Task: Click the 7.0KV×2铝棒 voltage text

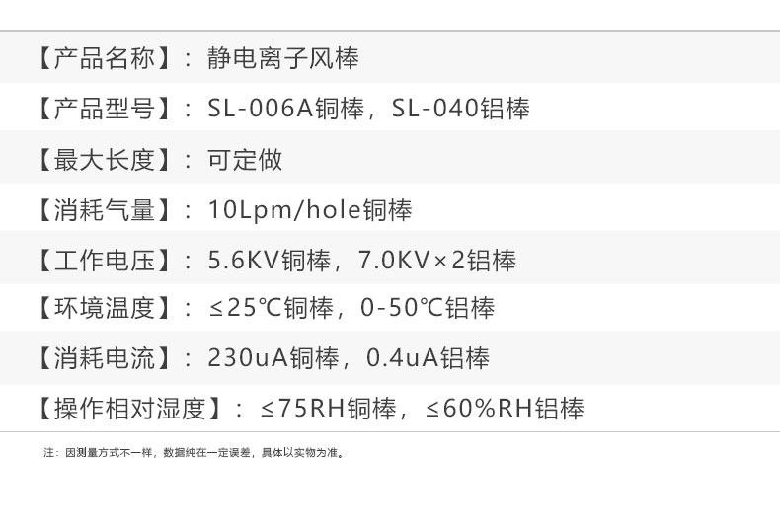Action: (x=437, y=261)
